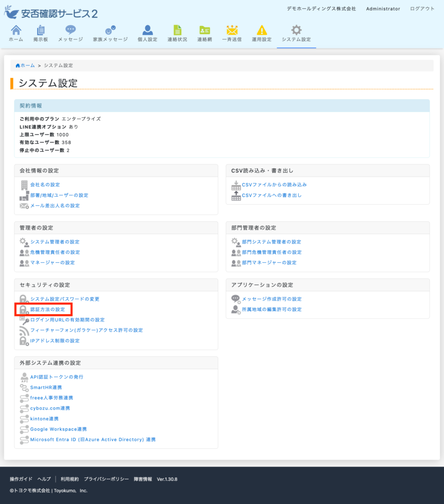Open プライバシーポリシー footer link
444x504 pixels.
pos(106,479)
